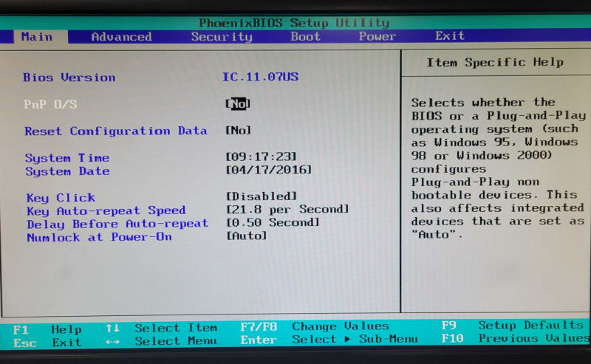Click the F9 Setup Defaults hint
Image resolution: width=591 pixels, height=364 pixels.
512,325
